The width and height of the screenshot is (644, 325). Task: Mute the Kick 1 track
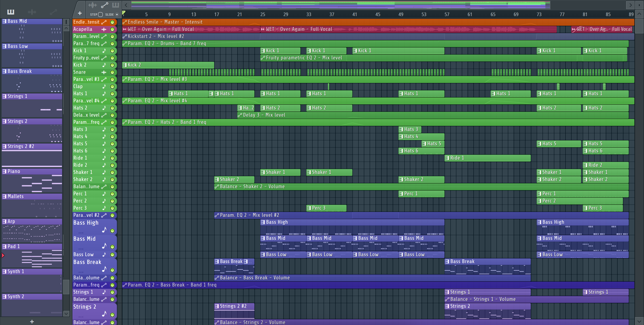pyautogui.click(x=112, y=51)
